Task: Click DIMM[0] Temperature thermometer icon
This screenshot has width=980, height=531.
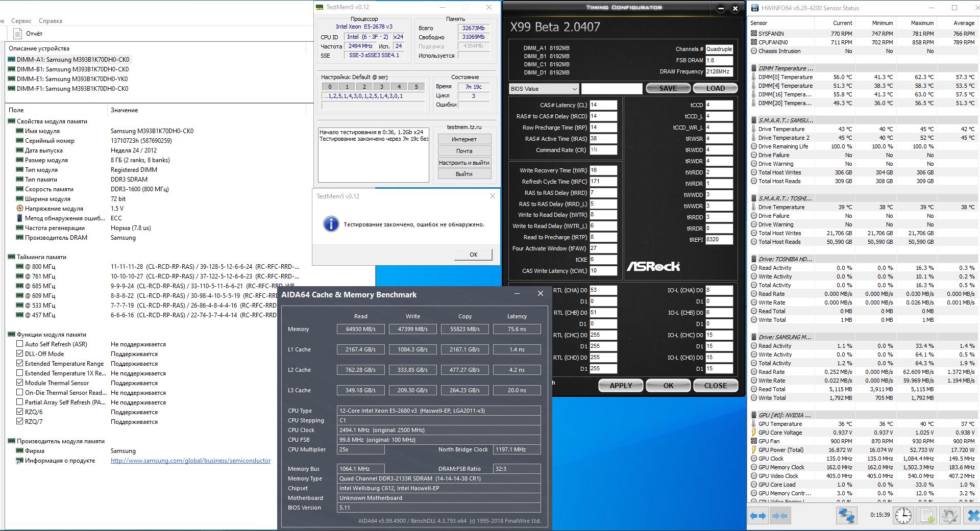Action: pyautogui.click(x=754, y=77)
